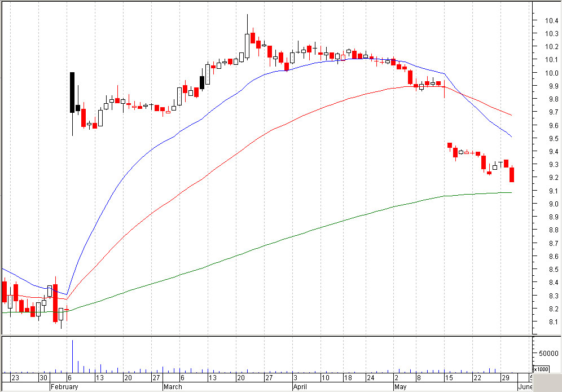
Task: Select the 8.5 price level label
Action: [554, 270]
